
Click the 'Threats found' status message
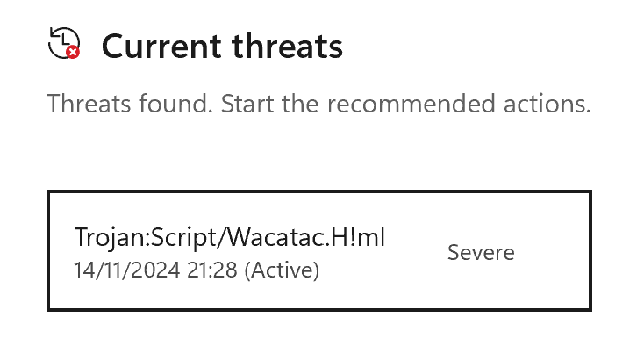(318, 103)
